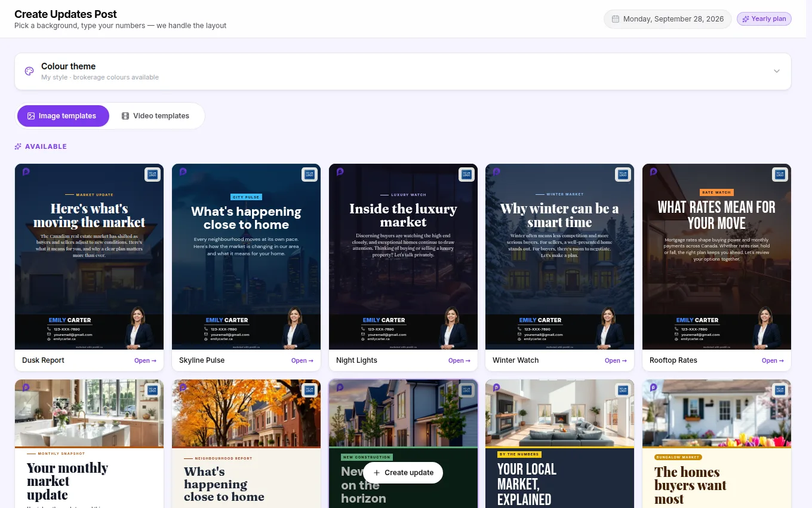812x508 pixels.
Task: Select the monthly market update kitchen template
Action: click(x=89, y=443)
